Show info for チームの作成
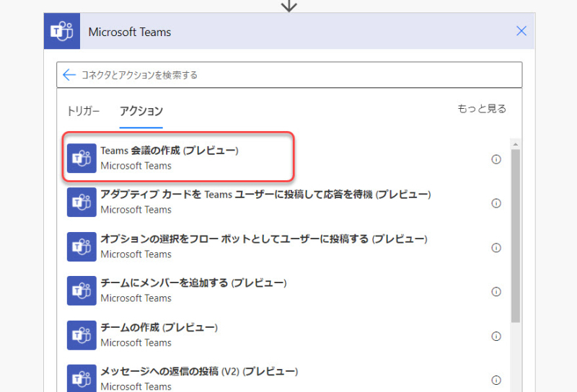This screenshot has width=577, height=392. click(x=496, y=336)
